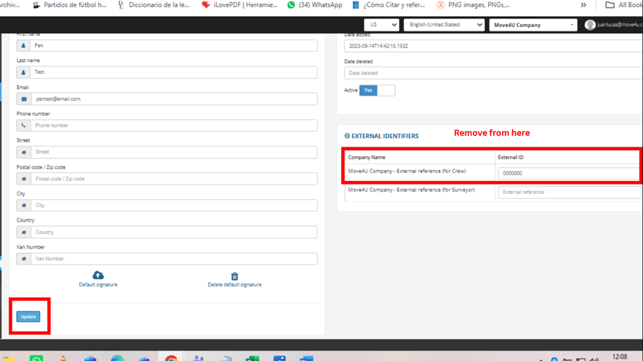The width and height of the screenshot is (643, 361).
Task: Click the External ID field for Crew
Action: [x=570, y=173]
